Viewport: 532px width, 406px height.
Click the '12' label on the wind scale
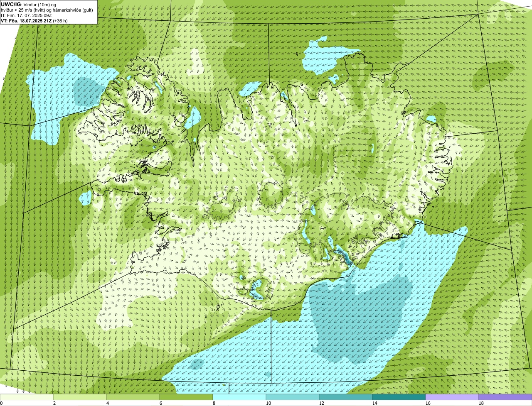[x=321, y=403]
